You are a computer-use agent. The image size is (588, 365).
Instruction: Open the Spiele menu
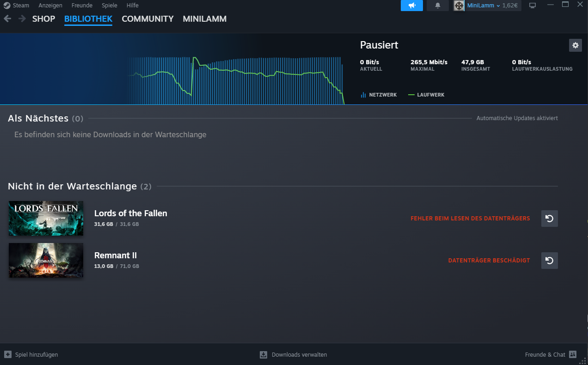point(110,6)
